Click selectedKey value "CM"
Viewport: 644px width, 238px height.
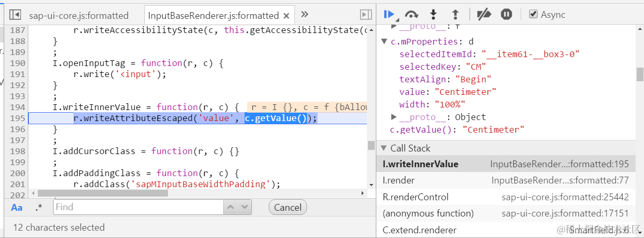coord(476,67)
